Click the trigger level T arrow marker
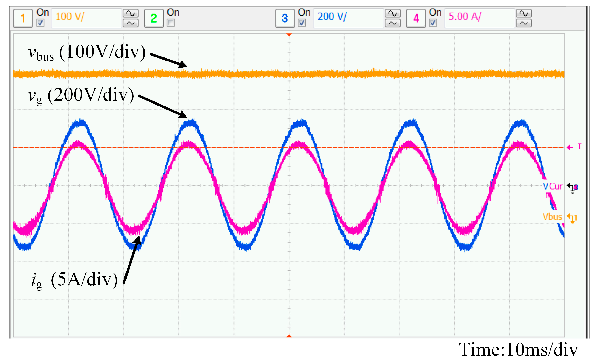Image resolution: width=596 pixels, height=364 pixels. point(570,147)
